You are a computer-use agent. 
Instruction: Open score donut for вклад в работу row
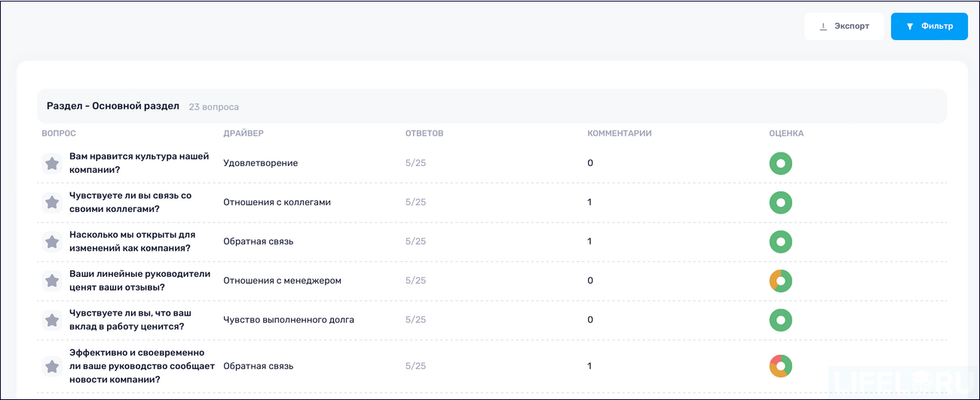pos(781,320)
